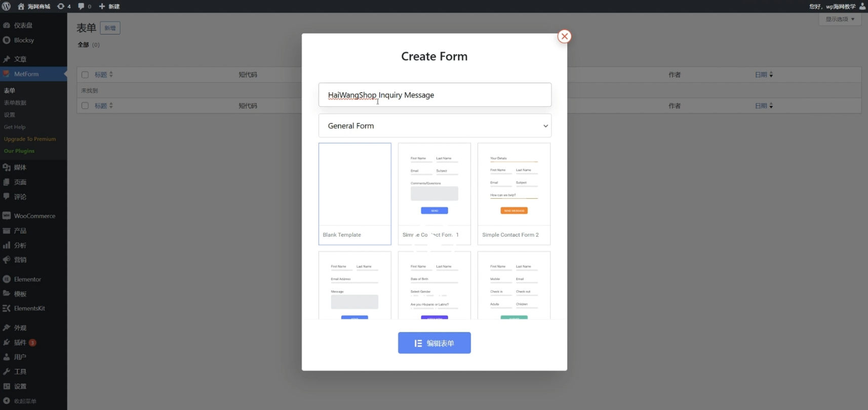This screenshot has width=868, height=410.
Task: Tick the select-all checkbox in table footer
Action: 85,106
